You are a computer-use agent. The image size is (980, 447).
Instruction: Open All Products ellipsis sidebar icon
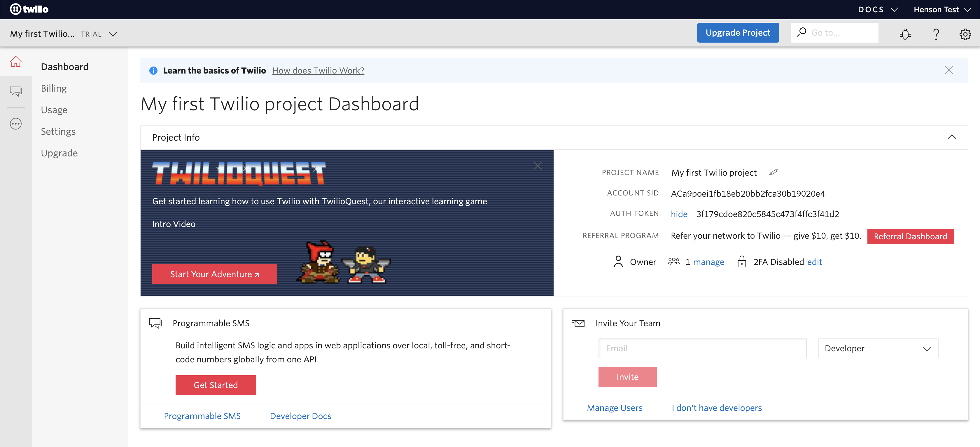(x=15, y=124)
